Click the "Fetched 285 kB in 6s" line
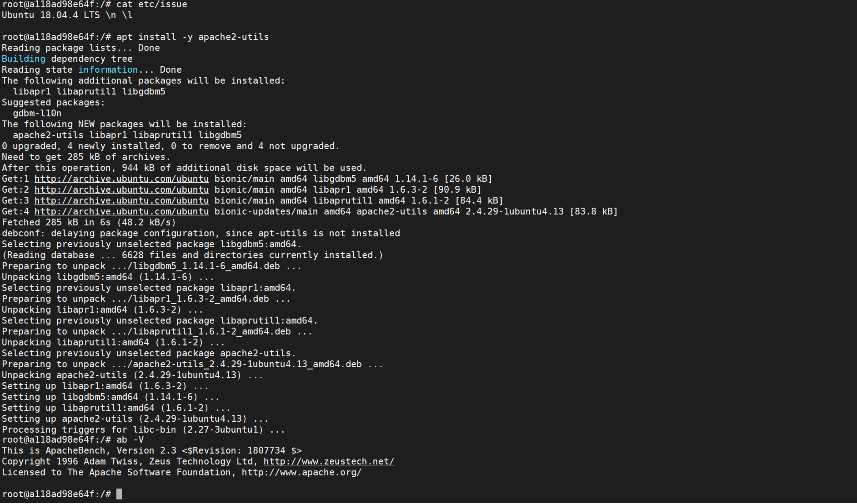 click(89, 223)
